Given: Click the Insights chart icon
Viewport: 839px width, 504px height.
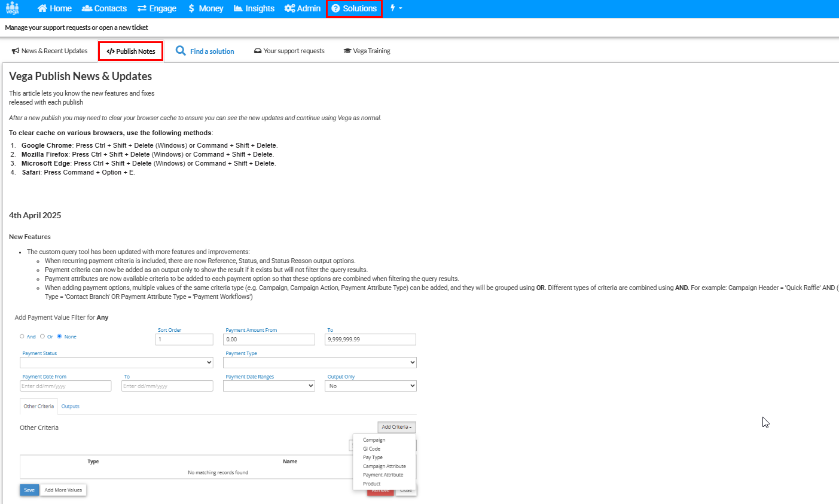Looking at the screenshot, I should coord(238,8).
